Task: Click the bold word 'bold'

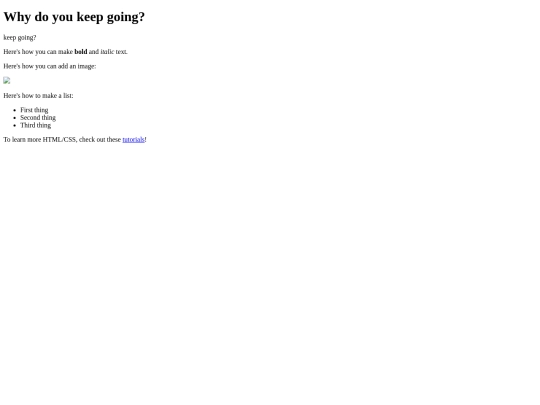Action: pos(81,52)
